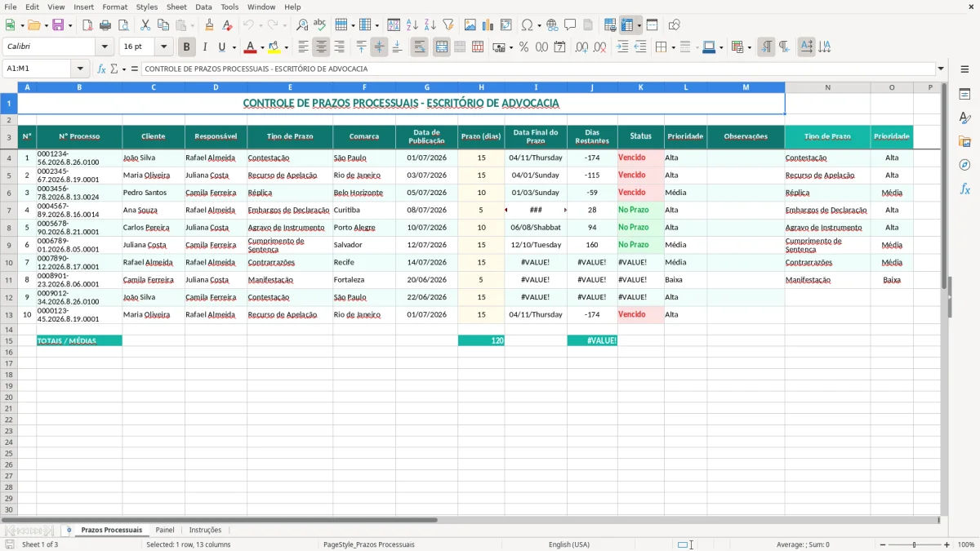980x551 pixels.
Task: Click the Insert Image icon
Action: pos(470,25)
